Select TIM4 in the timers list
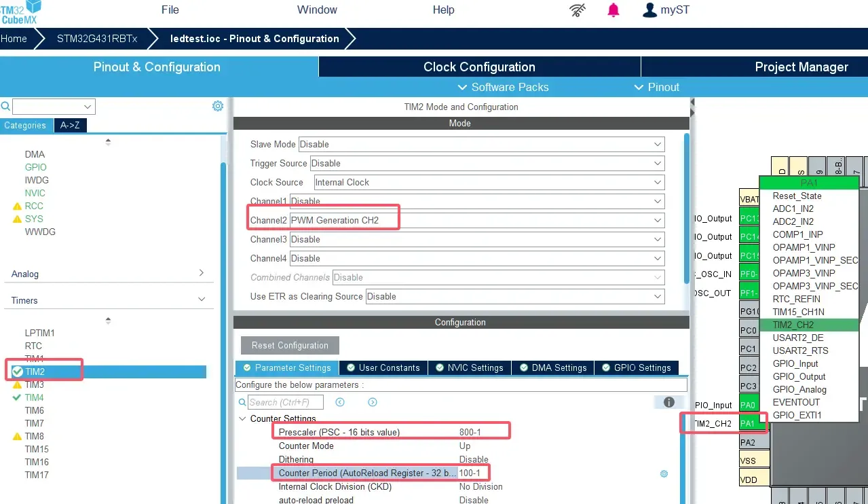The width and height of the screenshot is (868, 504). 34,397
